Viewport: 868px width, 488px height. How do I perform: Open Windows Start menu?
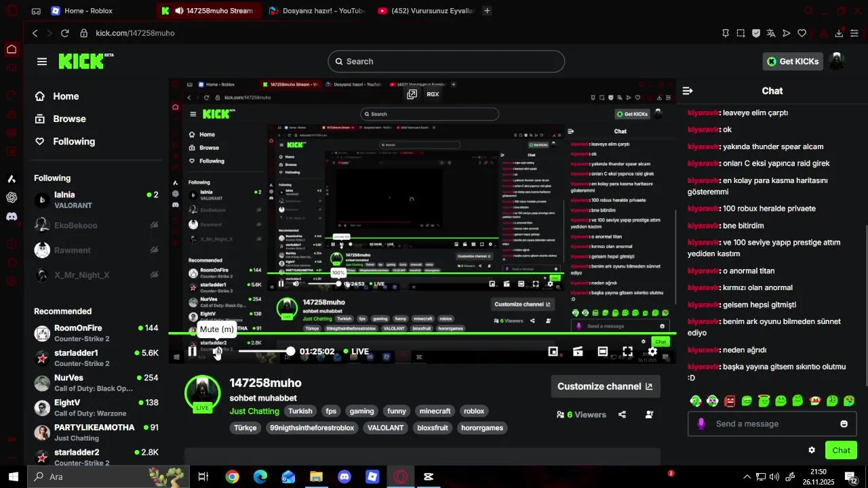14,476
